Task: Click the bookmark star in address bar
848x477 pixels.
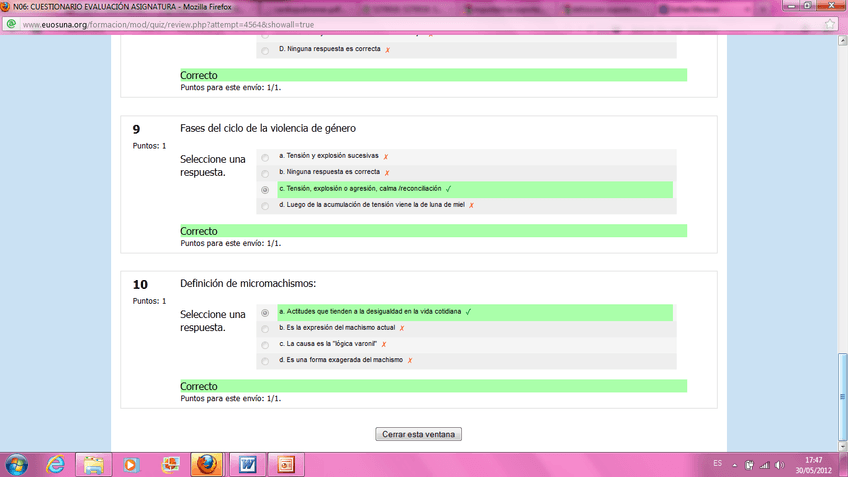Action: (830, 24)
